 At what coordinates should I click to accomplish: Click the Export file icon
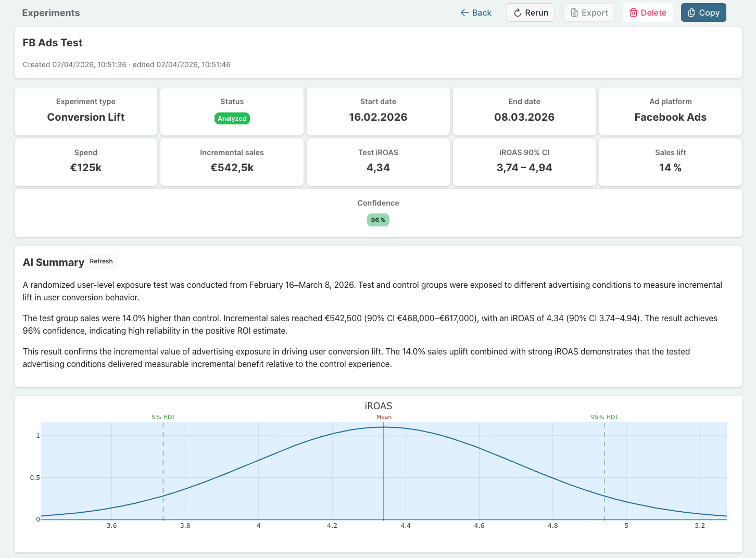[574, 13]
